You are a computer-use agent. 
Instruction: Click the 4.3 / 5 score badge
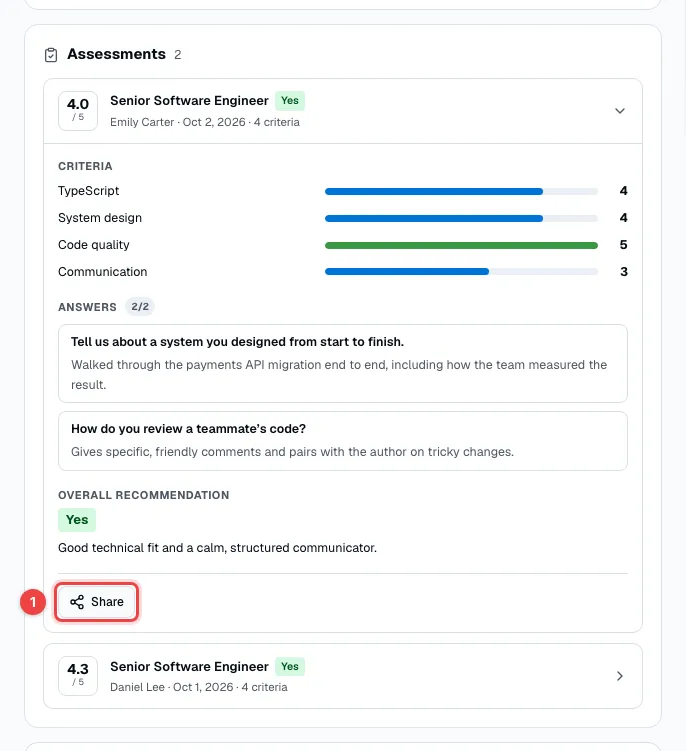click(x=78, y=676)
